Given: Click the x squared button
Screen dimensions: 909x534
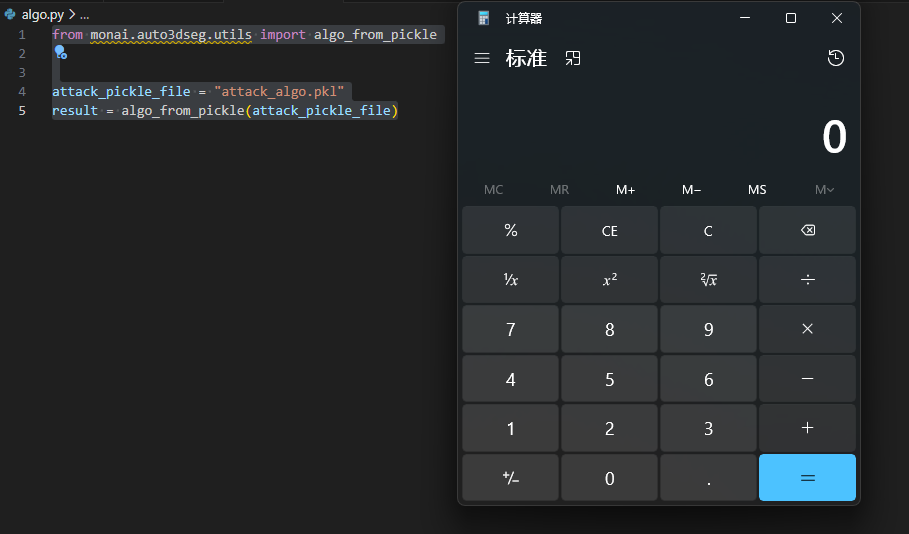Looking at the screenshot, I should point(609,280).
